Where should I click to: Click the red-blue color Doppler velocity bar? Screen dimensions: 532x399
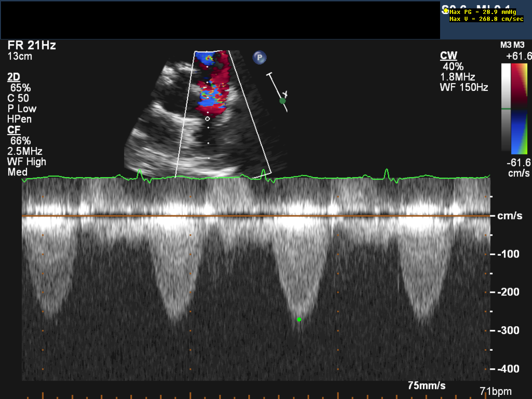[519, 109]
